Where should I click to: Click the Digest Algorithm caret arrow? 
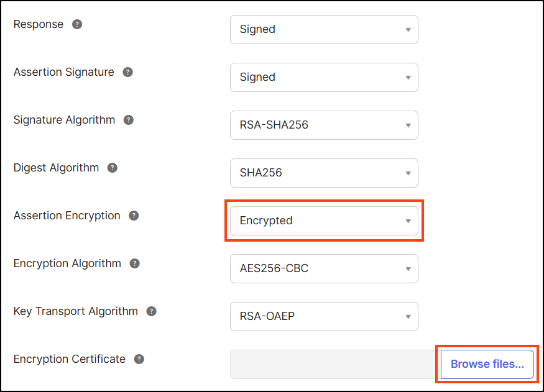pos(408,173)
